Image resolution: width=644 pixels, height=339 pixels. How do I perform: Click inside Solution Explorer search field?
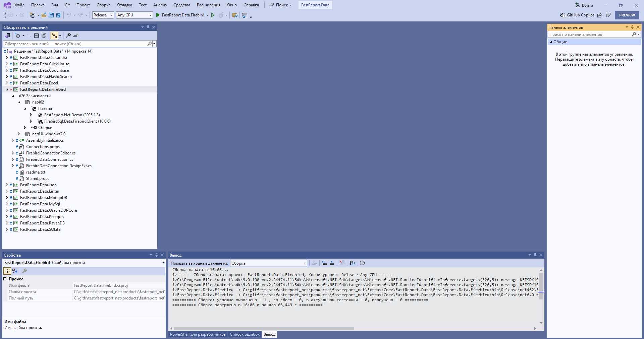pyautogui.click(x=75, y=44)
